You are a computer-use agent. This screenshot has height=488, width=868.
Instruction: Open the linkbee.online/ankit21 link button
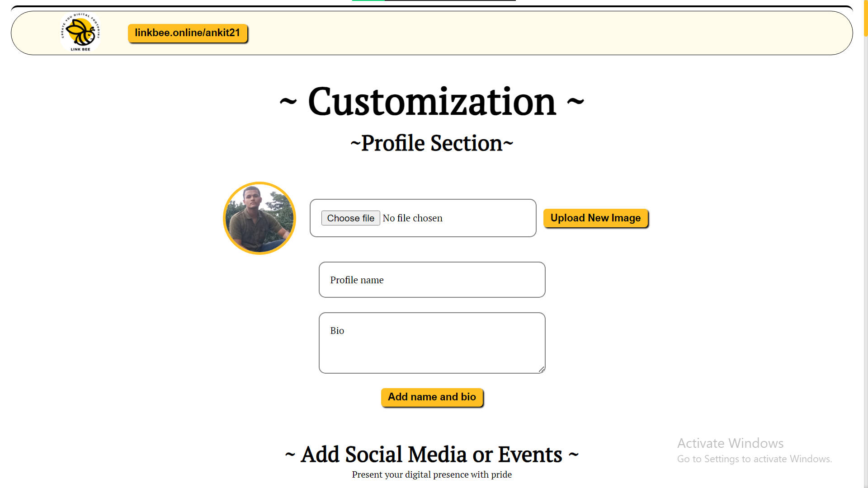pos(187,33)
